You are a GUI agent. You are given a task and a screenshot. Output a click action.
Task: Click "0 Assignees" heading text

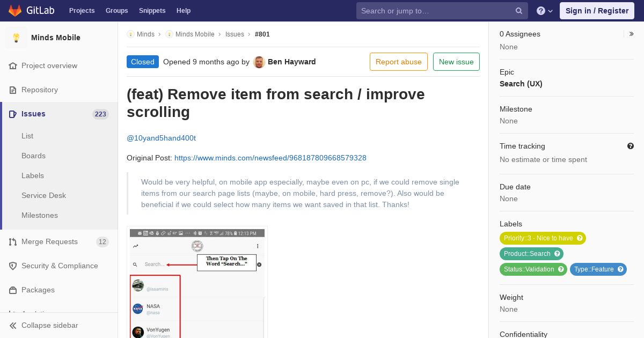[x=520, y=34]
